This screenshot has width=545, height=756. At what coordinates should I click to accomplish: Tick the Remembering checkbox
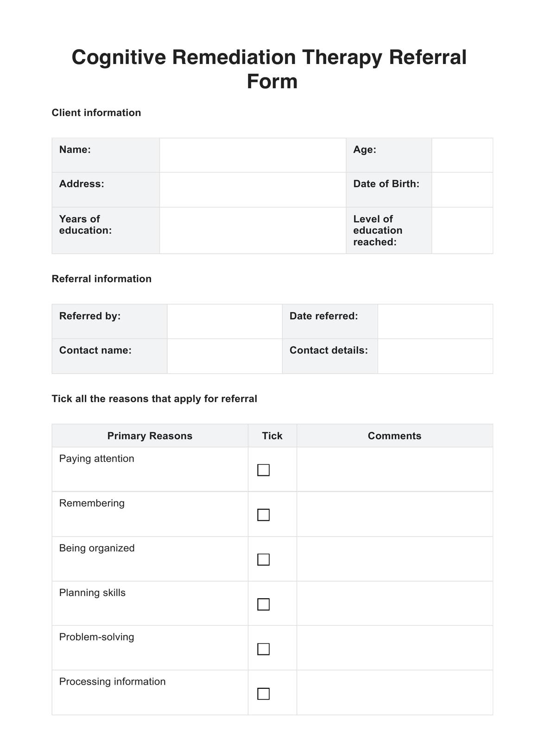[263, 515]
